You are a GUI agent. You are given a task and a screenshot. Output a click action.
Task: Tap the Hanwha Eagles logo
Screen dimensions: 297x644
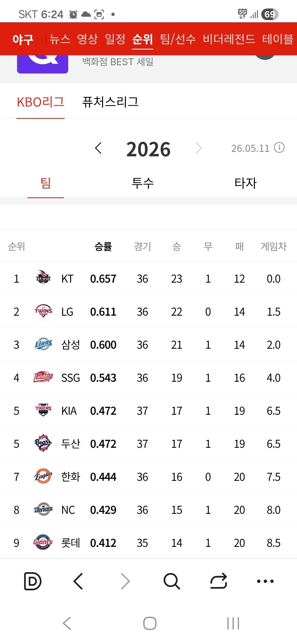click(43, 476)
